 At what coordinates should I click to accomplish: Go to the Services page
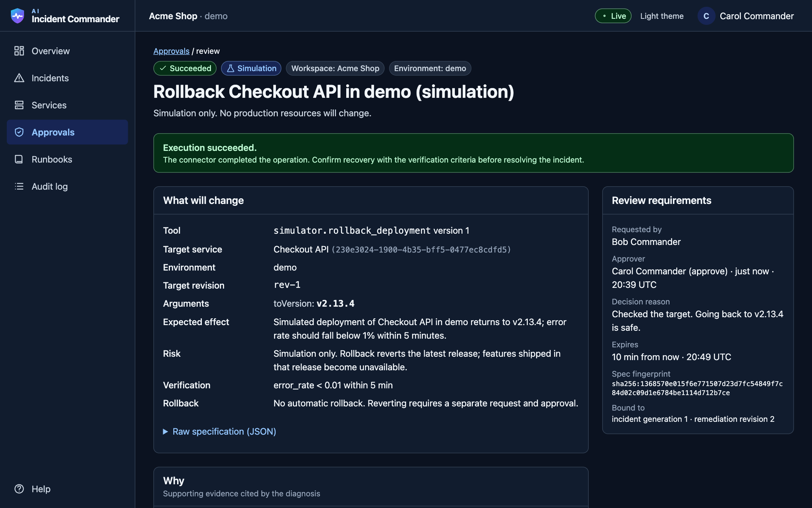[67, 105]
